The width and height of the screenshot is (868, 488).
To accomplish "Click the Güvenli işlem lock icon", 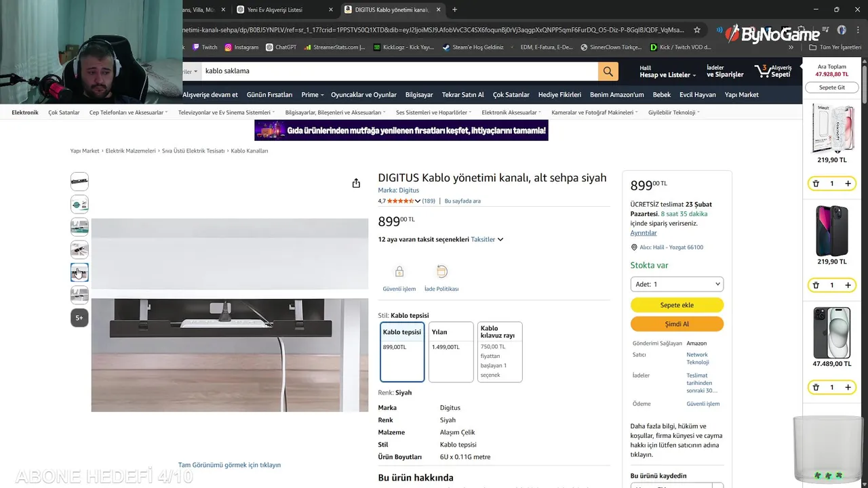I will pos(399,272).
